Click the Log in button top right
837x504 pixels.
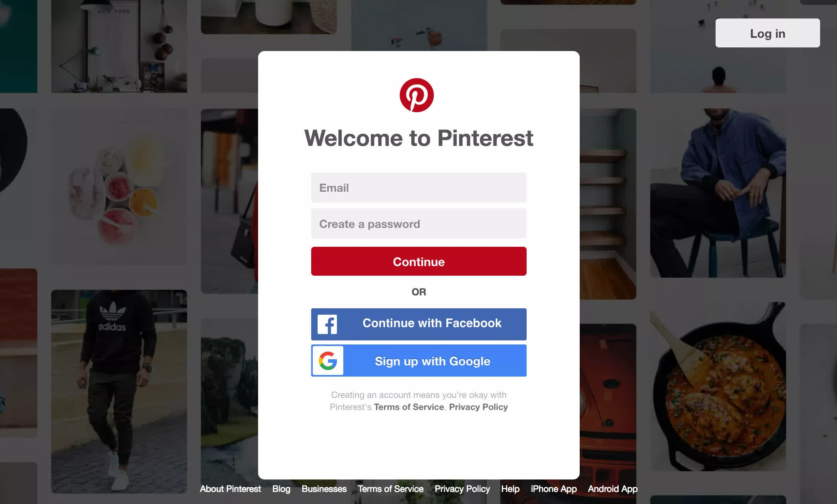tap(767, 33)
